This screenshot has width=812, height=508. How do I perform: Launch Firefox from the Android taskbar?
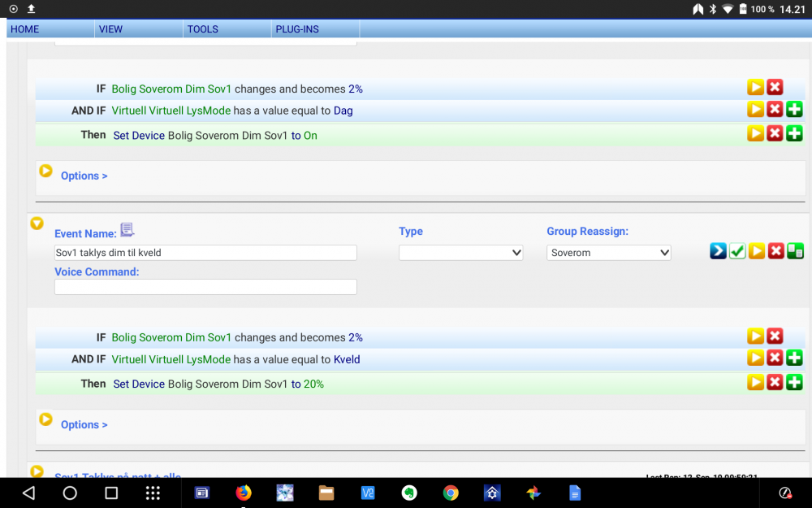click(244, 493)
